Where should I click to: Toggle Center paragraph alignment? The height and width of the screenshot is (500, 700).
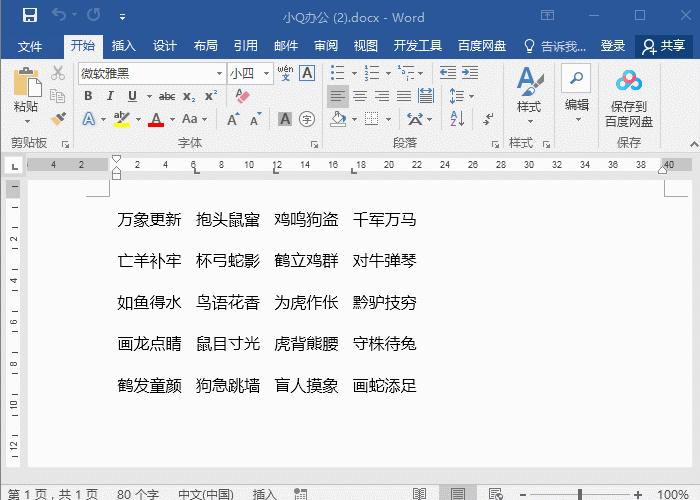360,96
